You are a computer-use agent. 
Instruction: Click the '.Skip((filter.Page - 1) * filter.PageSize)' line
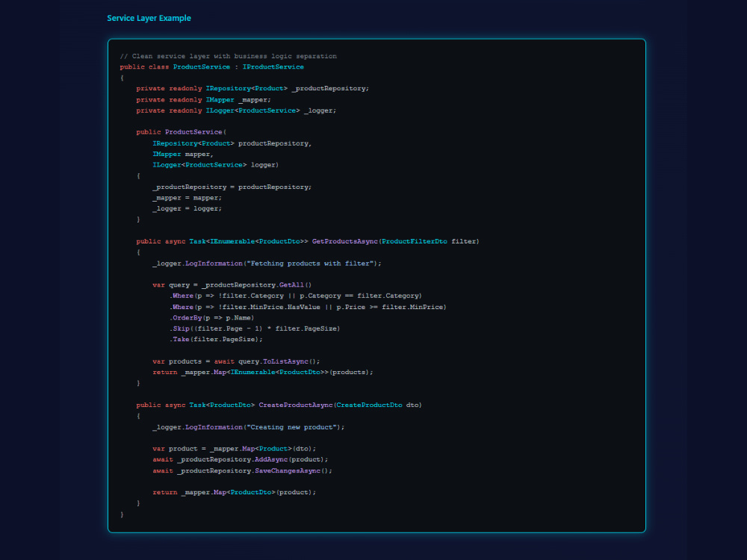pyautogui.click(x=255, y=329)
